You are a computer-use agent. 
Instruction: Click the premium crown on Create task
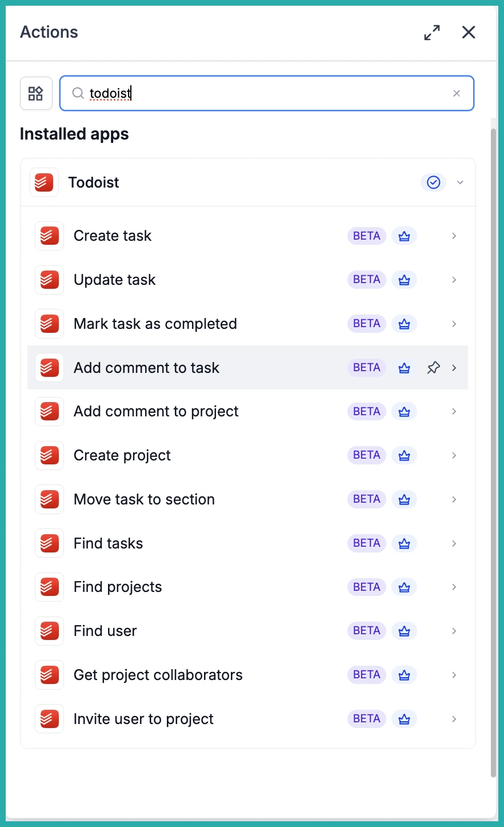pos(404,236)
